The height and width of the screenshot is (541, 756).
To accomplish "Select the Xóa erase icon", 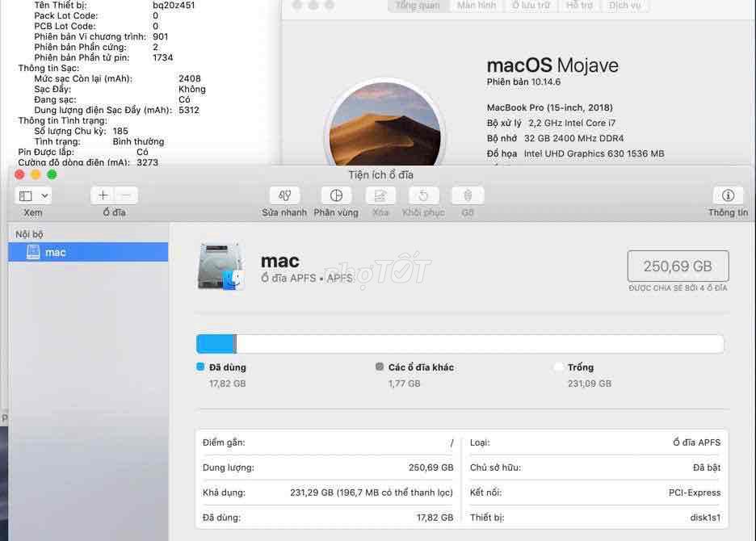I will pyautogui.click(x=380, y=196).
